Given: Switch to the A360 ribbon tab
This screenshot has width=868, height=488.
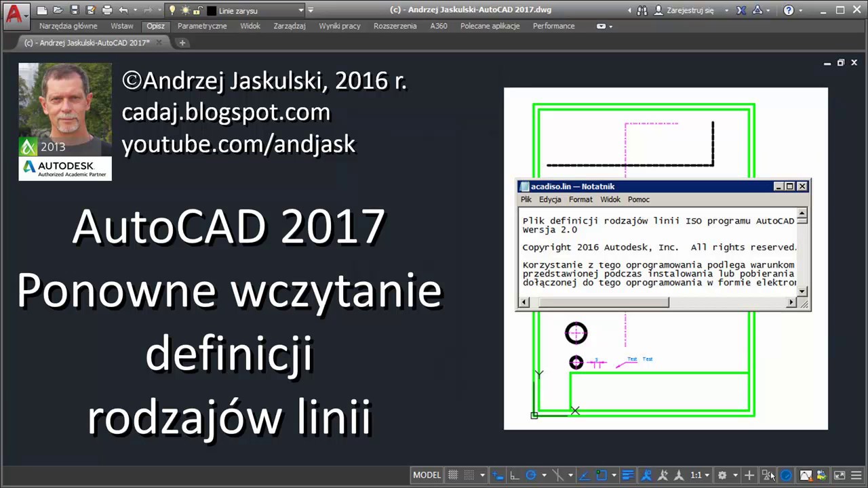Looking at the screenshot, I should (439, 26).
